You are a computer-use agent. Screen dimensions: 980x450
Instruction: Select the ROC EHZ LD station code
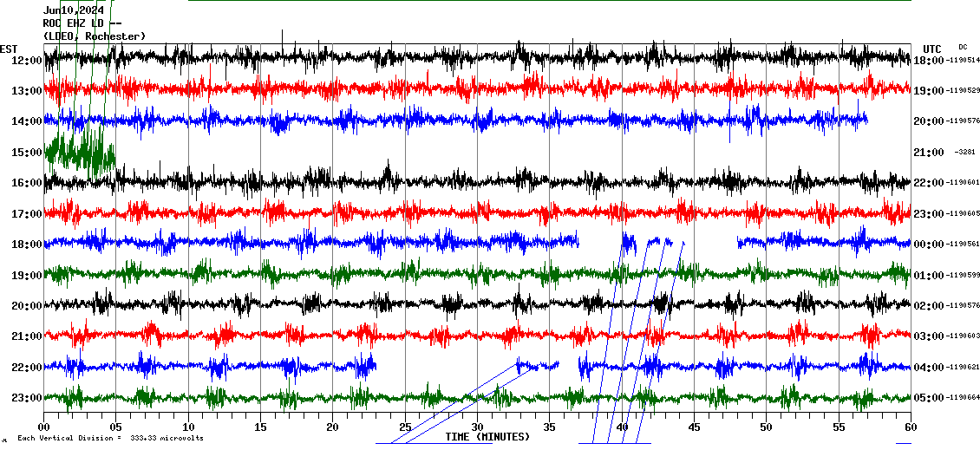pyautogui.click(x=82, y=23)
